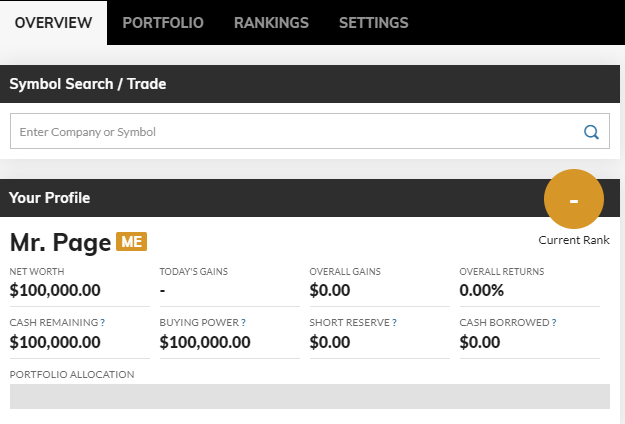Screen dimensions: 625x424
Task: Click the Cash Borrowed help question mark
Action: pos(554,323)
